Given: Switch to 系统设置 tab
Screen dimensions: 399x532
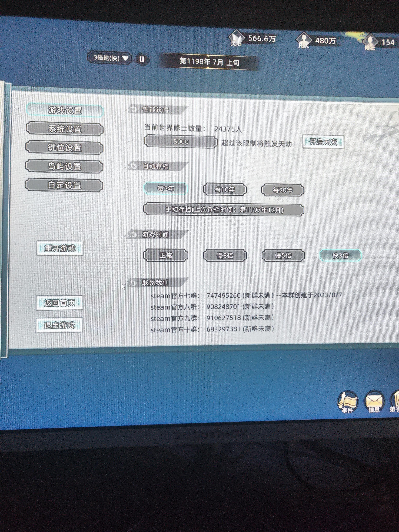Looking at the screenshot, I should point(65,129).
